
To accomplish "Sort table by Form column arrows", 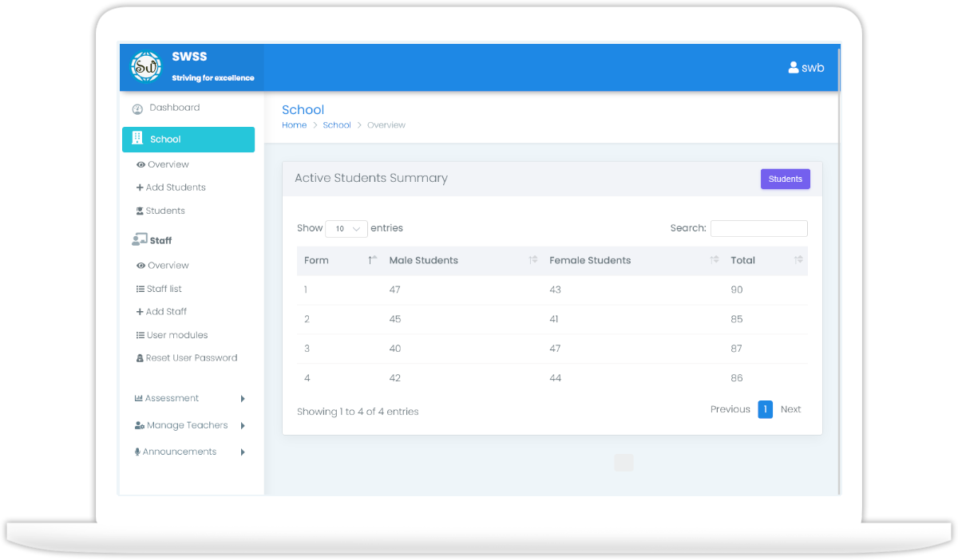I will coord(372,260).
